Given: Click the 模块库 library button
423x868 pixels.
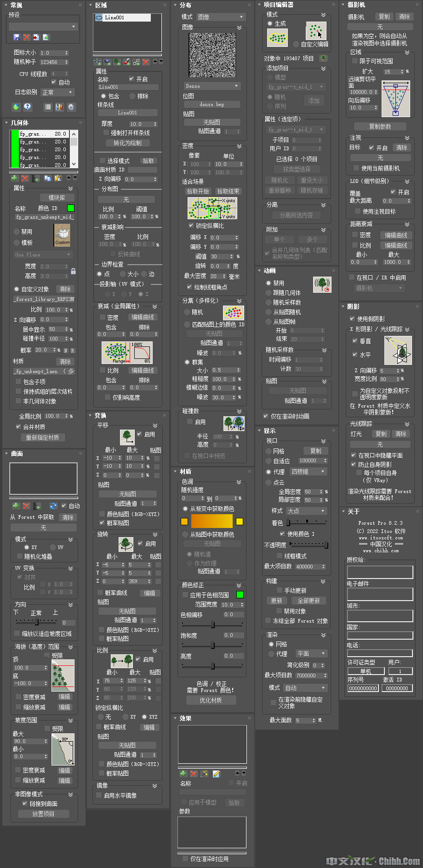Looking at the screenshot, I should 57,198.
